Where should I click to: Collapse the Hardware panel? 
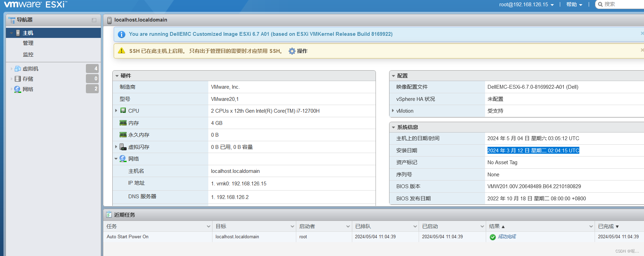pos(117,76)
